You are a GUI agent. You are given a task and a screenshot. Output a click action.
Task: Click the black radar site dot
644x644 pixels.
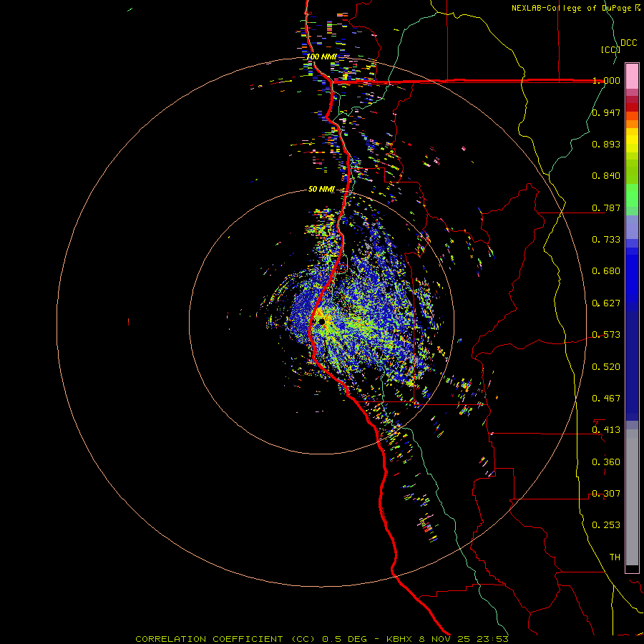pyautogui.click(x=321, y=321)
